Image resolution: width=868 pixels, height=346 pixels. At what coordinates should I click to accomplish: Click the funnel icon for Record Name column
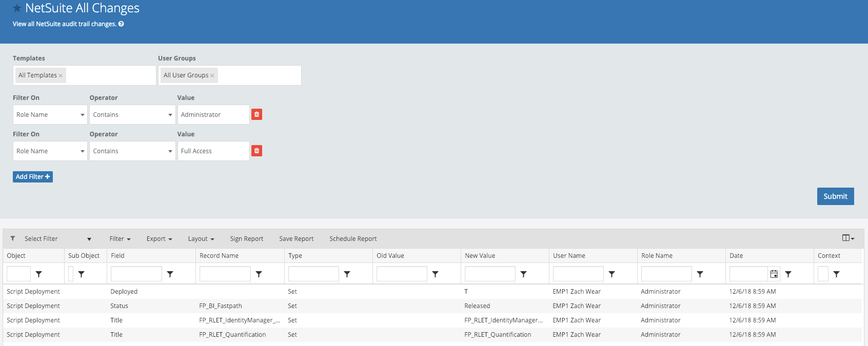pos(259,274)
